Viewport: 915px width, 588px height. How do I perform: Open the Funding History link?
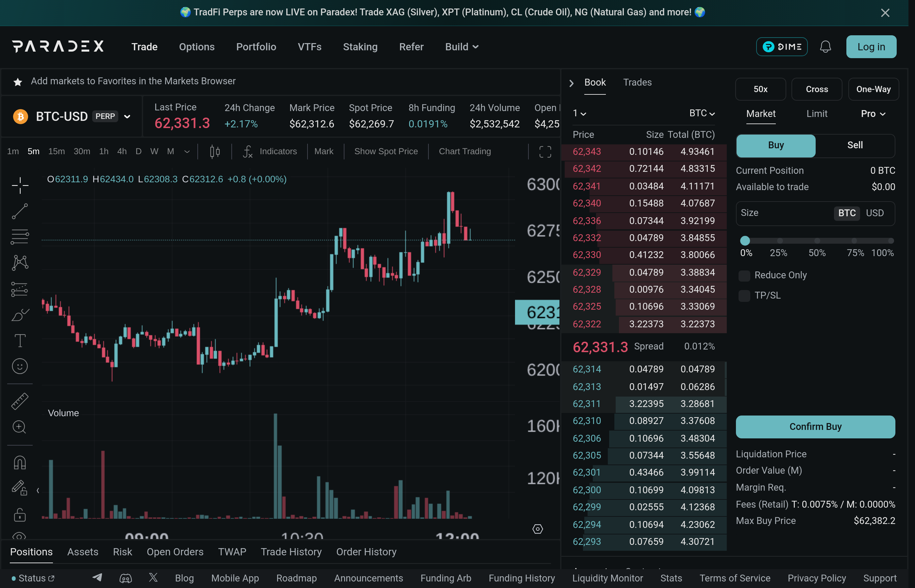click(522, 578)
